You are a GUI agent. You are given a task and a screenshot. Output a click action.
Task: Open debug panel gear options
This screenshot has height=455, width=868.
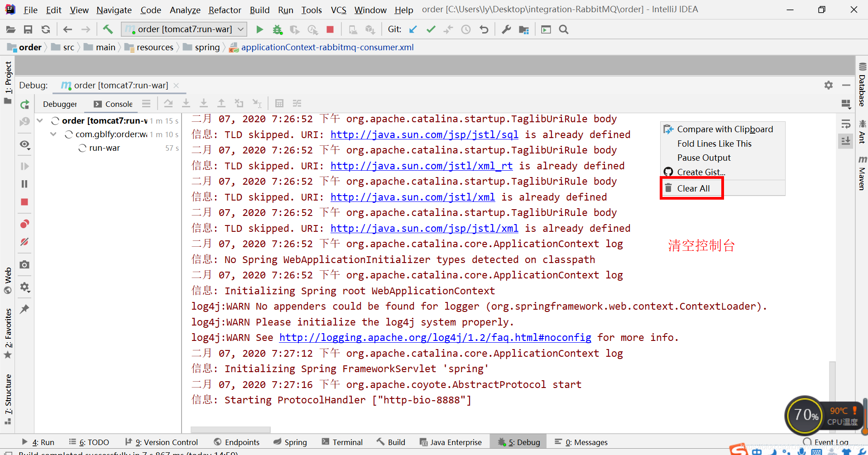tap(829, 85)
